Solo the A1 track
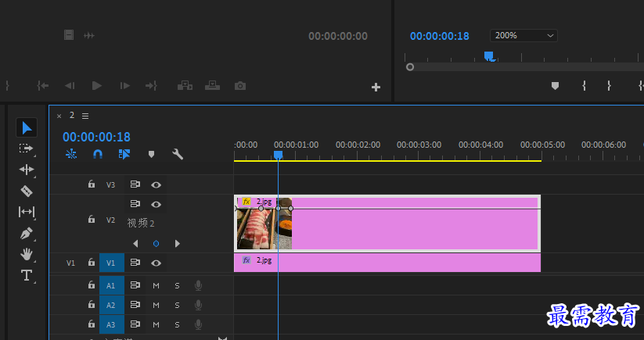The width and height of the screenshot is (644, 340). click(x=177, y=285)
